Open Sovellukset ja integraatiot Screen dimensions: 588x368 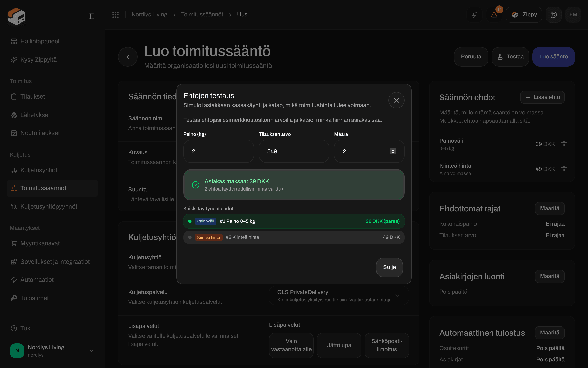tap(52, 262)
